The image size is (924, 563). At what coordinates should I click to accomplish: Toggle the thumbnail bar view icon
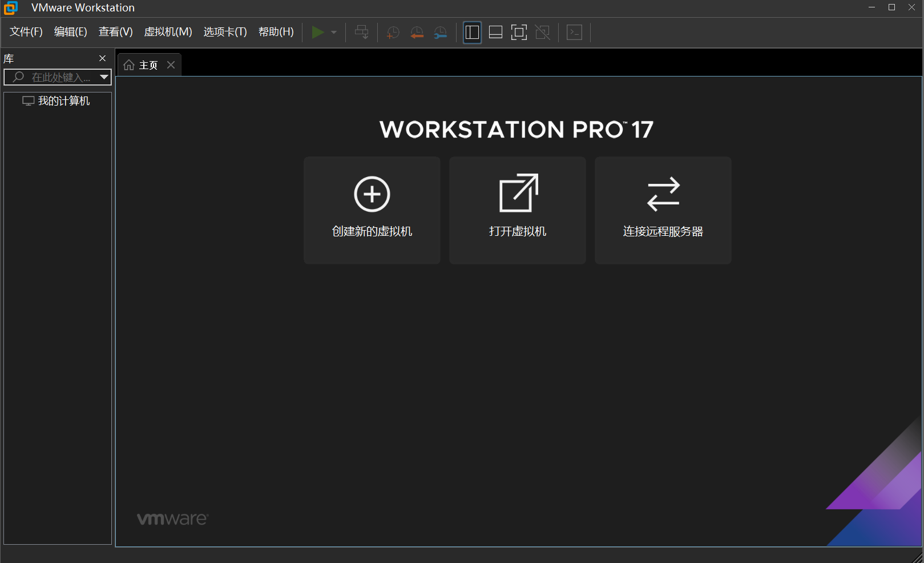point(495,33)
